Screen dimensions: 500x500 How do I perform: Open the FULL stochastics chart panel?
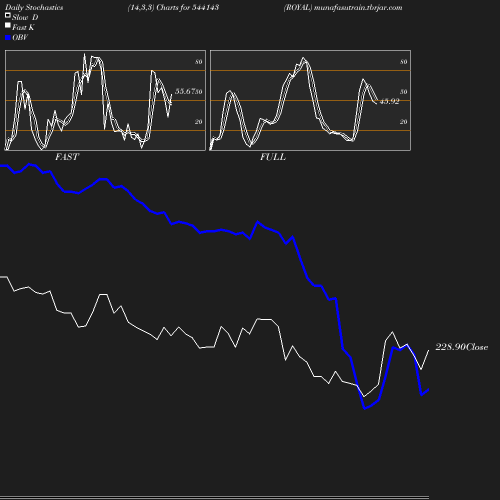coord(310,100)
